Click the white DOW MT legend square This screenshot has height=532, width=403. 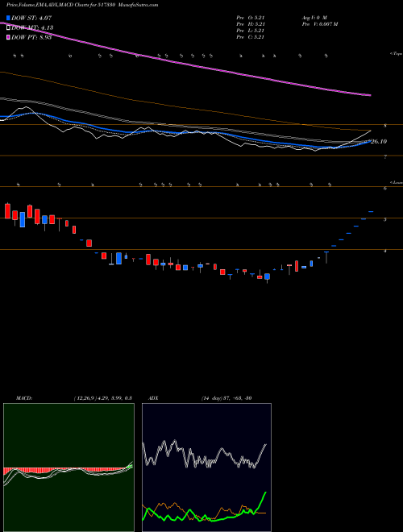click(9, 28)
